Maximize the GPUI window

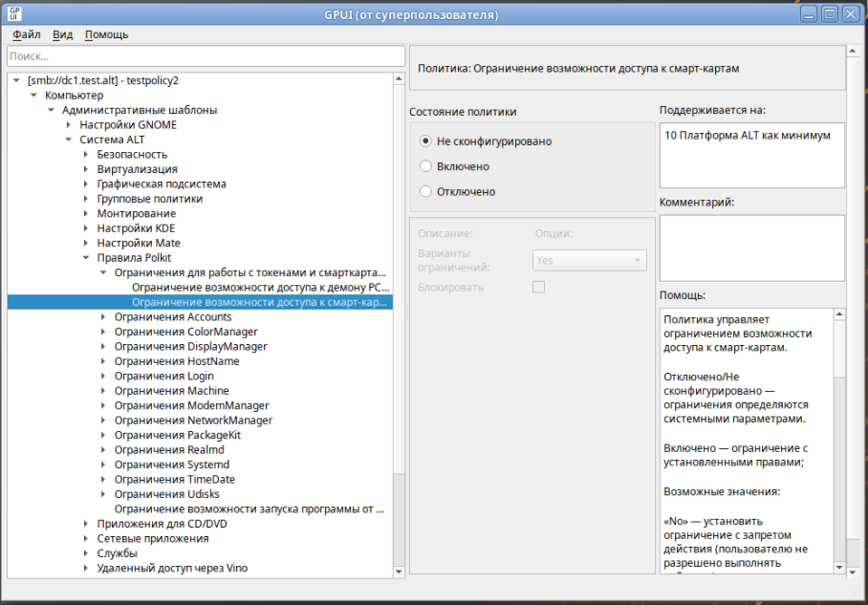[x=829, y=13]
